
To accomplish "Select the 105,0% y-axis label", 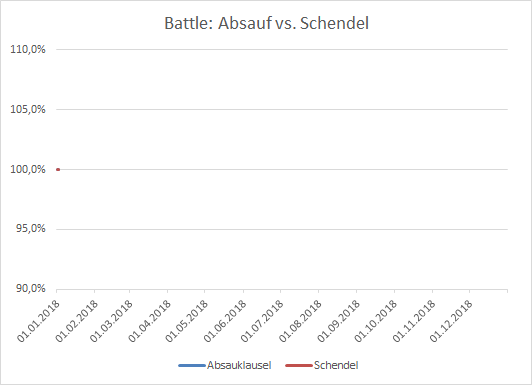I will click(28, 110).
